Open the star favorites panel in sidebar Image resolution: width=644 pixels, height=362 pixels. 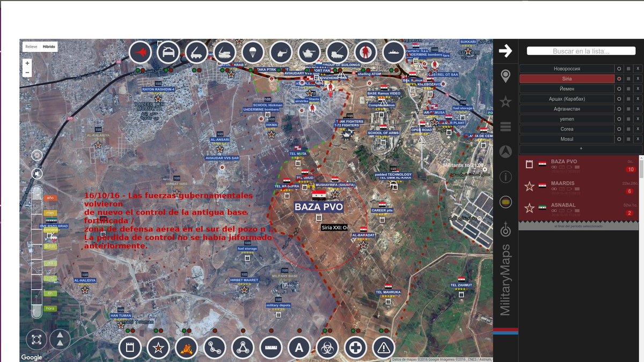click(505, 101)
